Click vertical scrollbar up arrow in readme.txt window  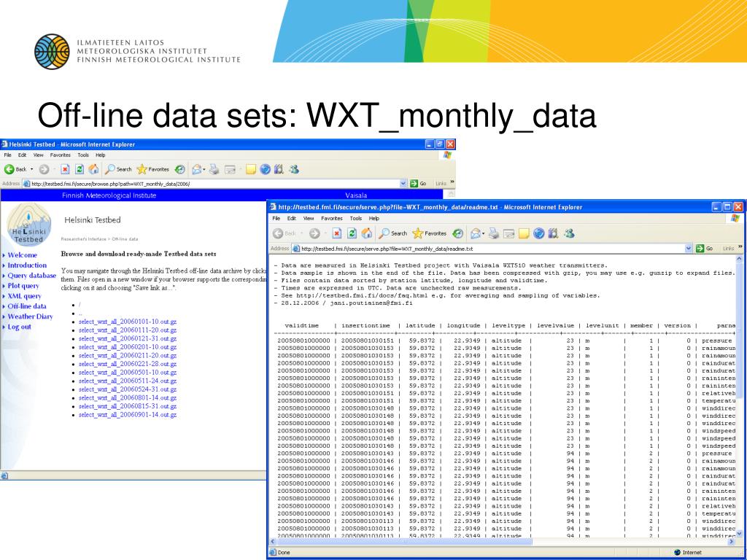click(x=740, y=259)
